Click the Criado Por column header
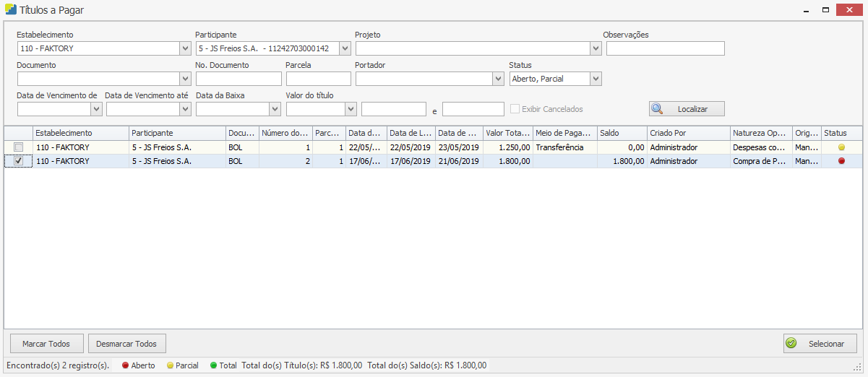This screenshot has height=377, width=868. click(688, 134)
